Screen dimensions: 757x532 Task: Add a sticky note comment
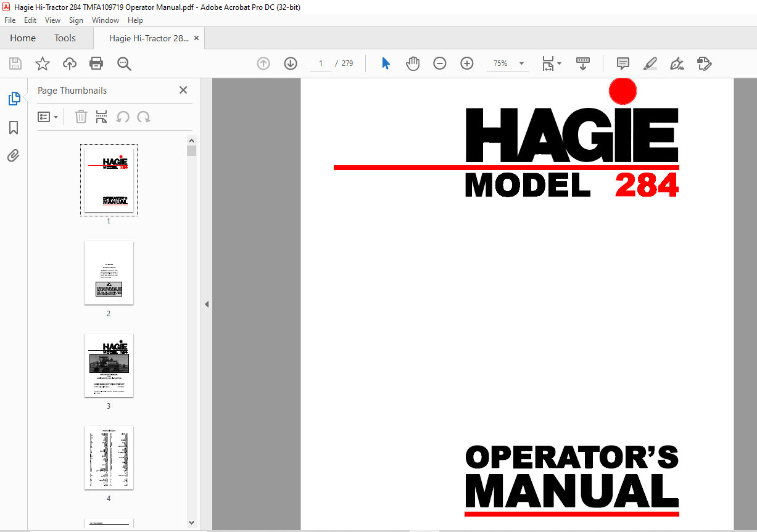[623, 63]
